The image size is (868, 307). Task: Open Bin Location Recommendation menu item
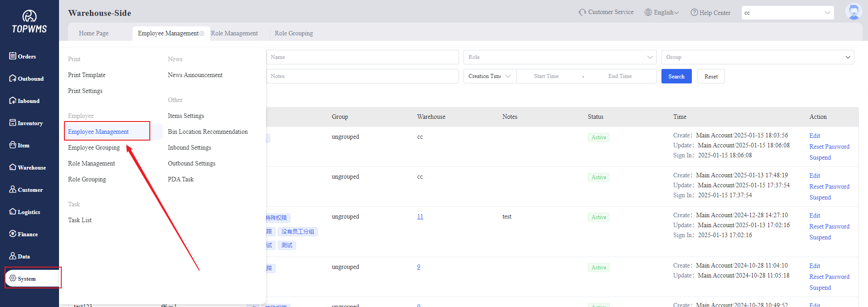point(207,132)
